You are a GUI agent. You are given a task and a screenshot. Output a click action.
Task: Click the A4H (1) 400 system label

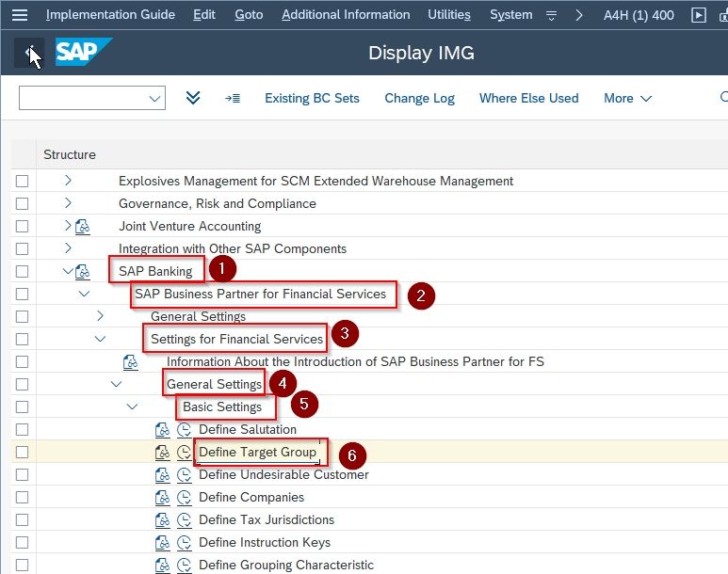(639, 15)
